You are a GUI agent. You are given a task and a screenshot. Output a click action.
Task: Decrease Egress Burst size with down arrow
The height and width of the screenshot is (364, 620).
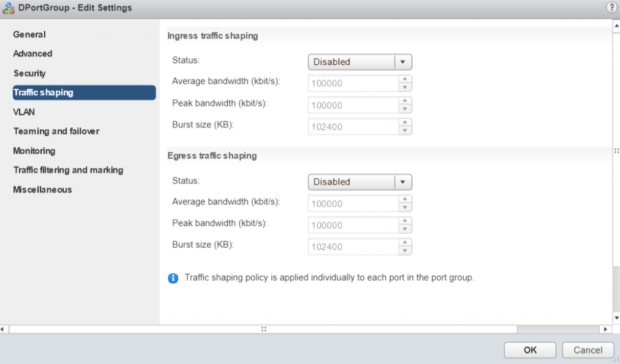click(405, 251)
